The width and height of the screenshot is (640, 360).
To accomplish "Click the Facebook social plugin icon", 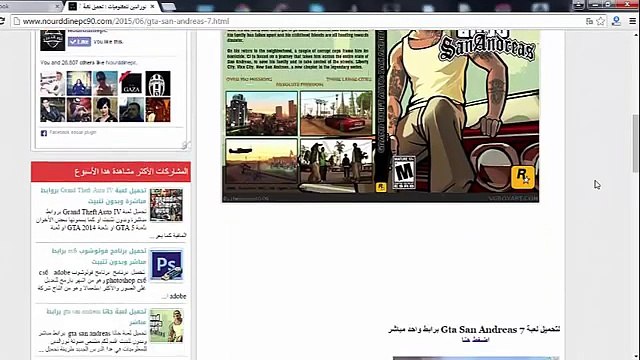I will pyautogui.click(x=44, y=133).
